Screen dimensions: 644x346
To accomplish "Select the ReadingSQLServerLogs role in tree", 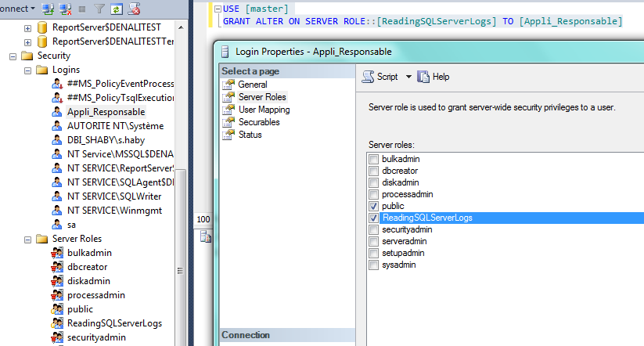I will click(x=114, y=323).
